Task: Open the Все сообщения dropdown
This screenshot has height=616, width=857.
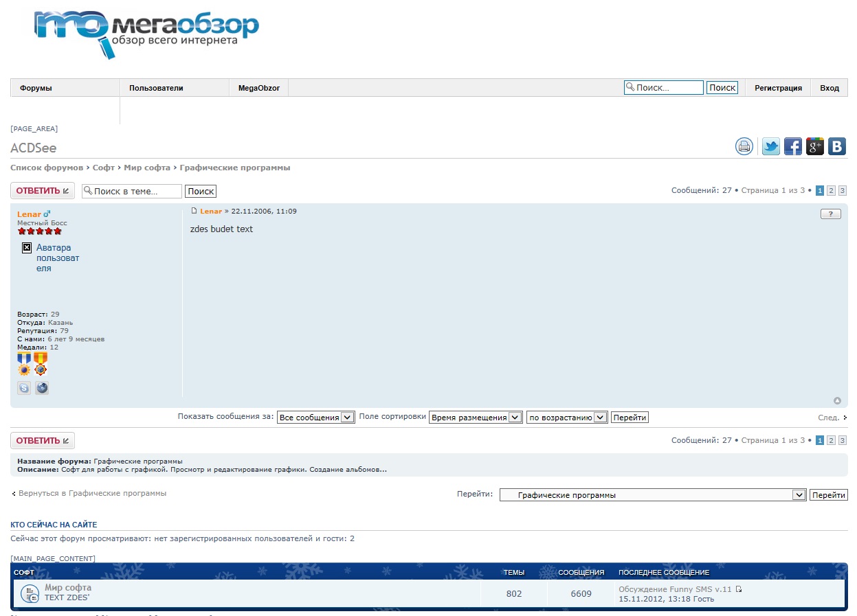Action: tap(316, 418)
